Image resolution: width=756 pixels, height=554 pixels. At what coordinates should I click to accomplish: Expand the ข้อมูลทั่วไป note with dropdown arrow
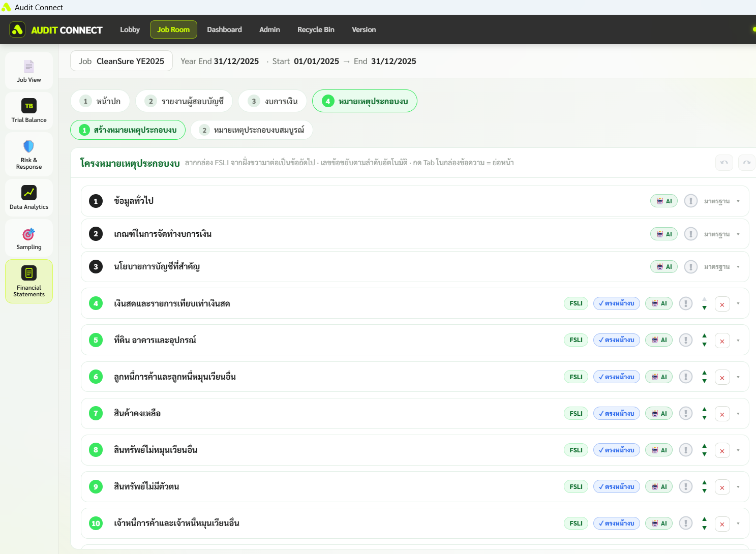pyautogui.click(x=738, y=201)
